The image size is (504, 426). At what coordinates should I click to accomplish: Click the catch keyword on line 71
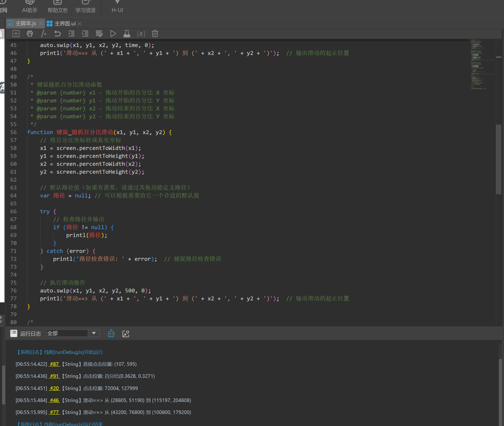tap(55, 251)
